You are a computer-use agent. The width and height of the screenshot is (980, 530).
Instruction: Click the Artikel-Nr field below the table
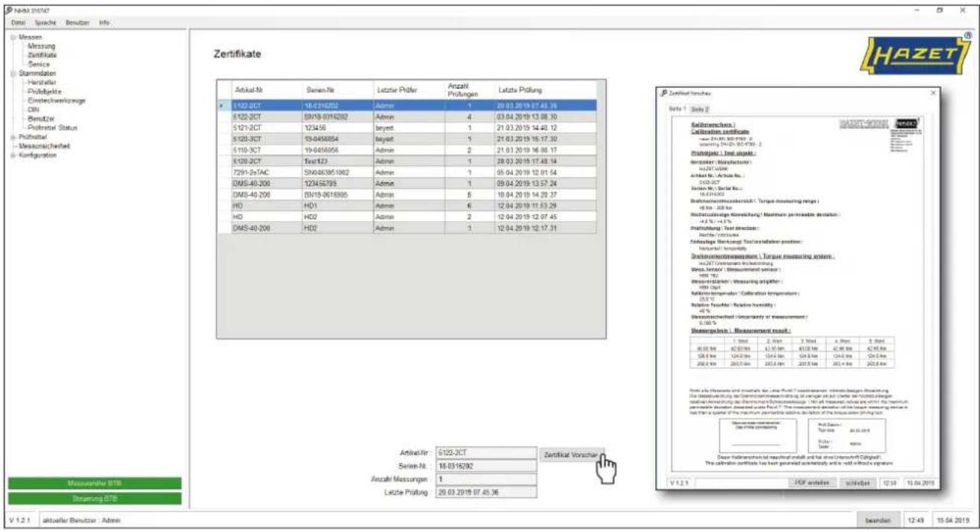click(x=486, y=452)
